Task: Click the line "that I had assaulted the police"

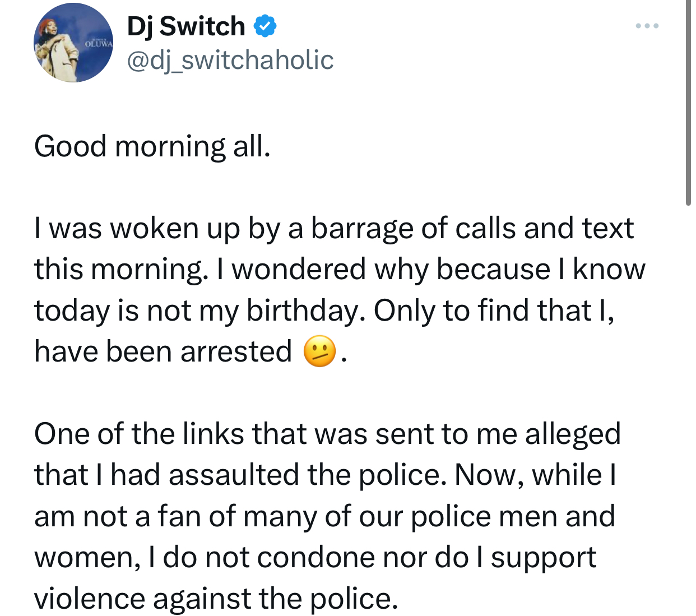Action: pyautogui.click(x=325, y=475)
